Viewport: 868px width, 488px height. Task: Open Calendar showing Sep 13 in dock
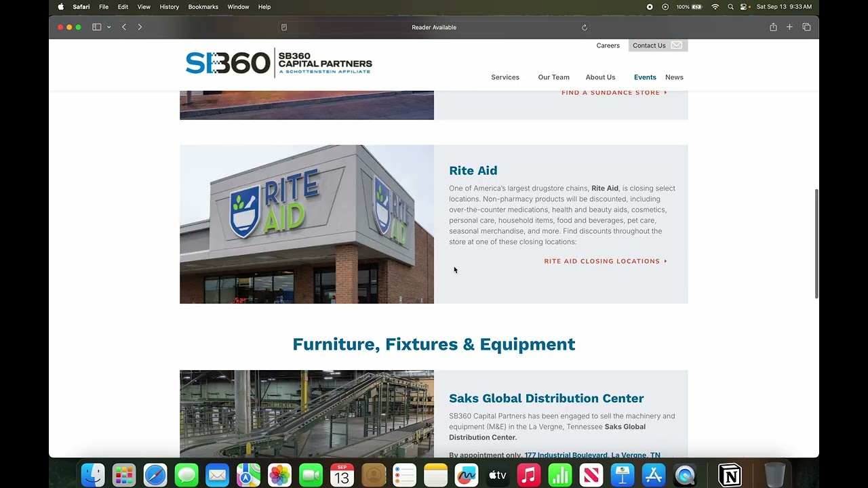click(x=342, y=475)
